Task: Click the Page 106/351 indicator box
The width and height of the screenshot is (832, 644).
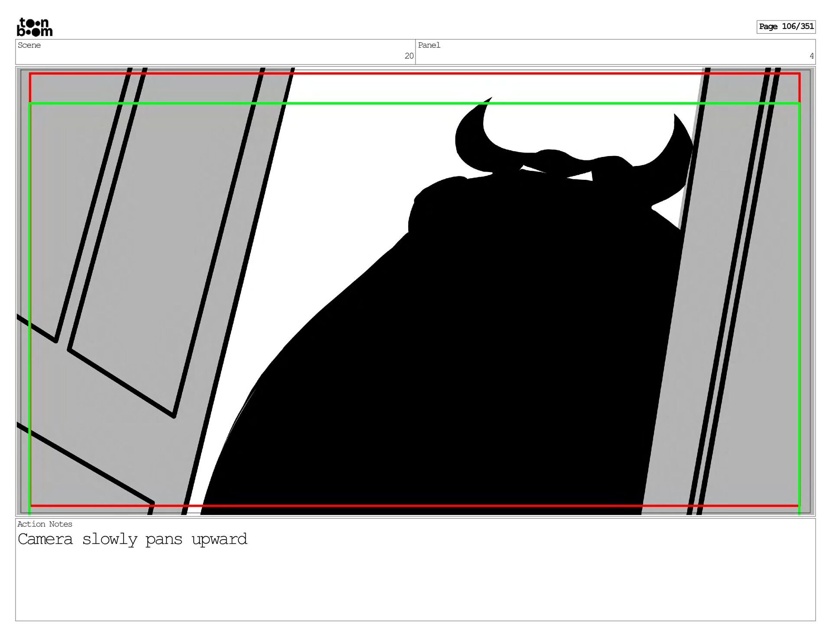Action: point(786,26)
